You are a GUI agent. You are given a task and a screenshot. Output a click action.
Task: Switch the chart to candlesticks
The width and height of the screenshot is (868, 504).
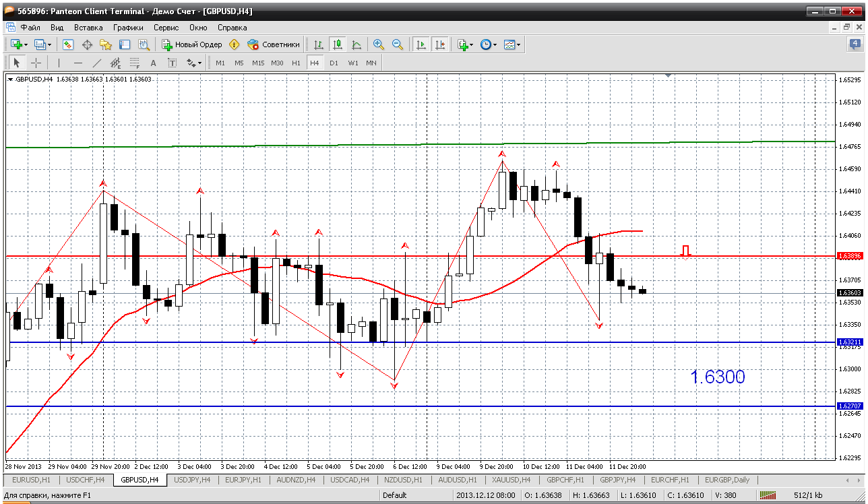point(338,44)
